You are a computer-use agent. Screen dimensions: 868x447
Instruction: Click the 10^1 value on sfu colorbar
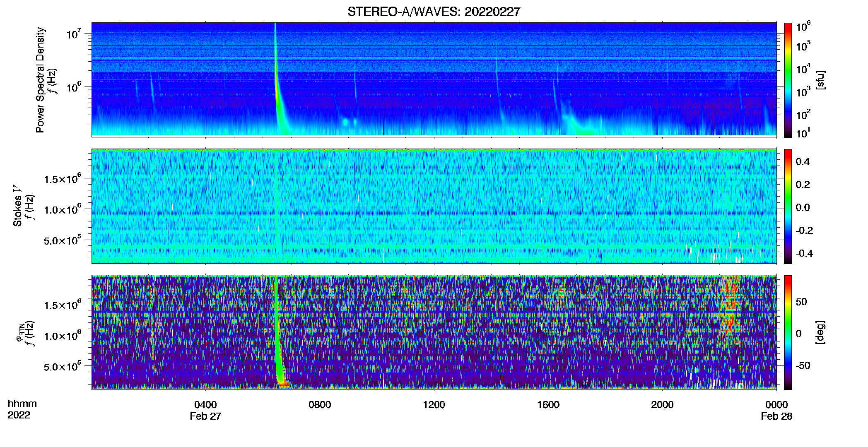click(x=803, y=133)
